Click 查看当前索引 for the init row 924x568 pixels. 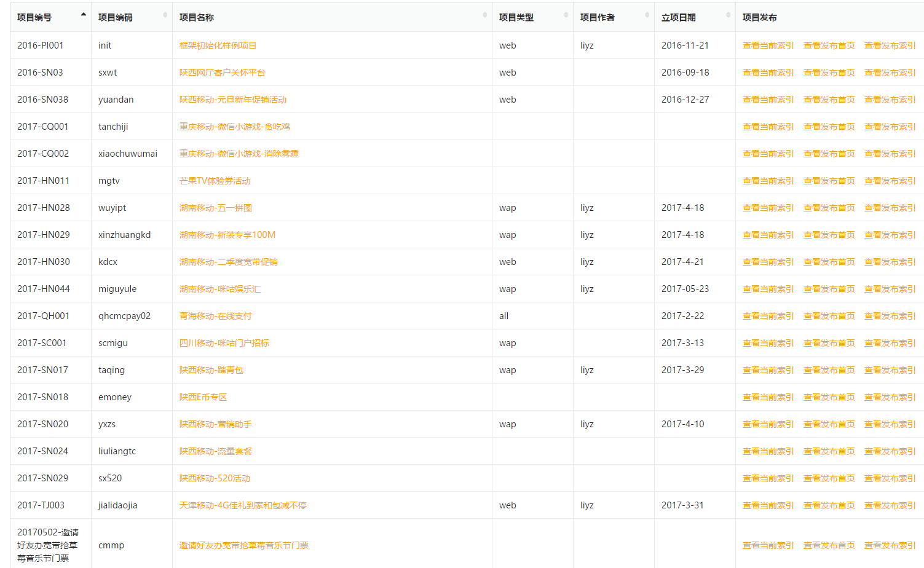pos(768,45)
